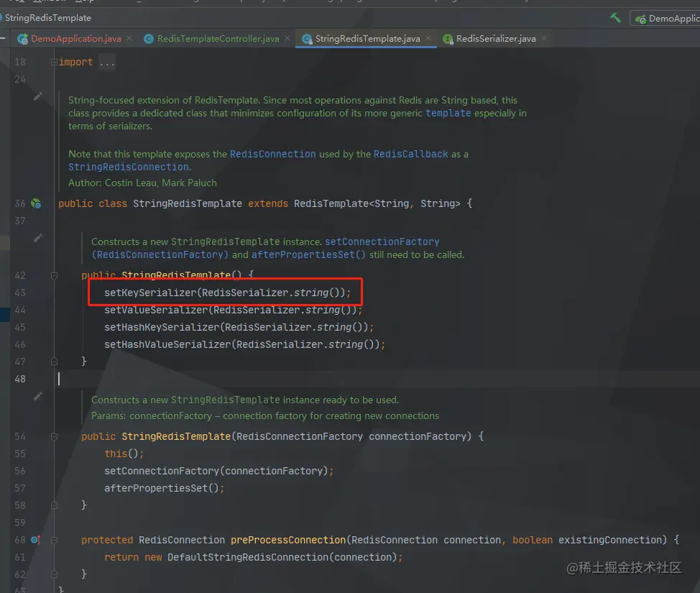Click StringRedisTemplate class name on line 36
Viewport: 700px width, 593px height.
[188, 203]
